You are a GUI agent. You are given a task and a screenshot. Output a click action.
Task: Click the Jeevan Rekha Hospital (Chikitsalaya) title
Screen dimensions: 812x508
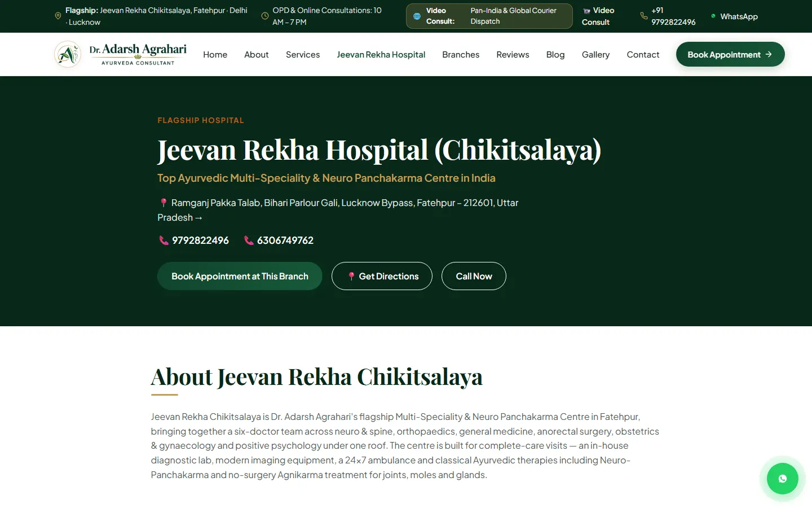(379, 150)
